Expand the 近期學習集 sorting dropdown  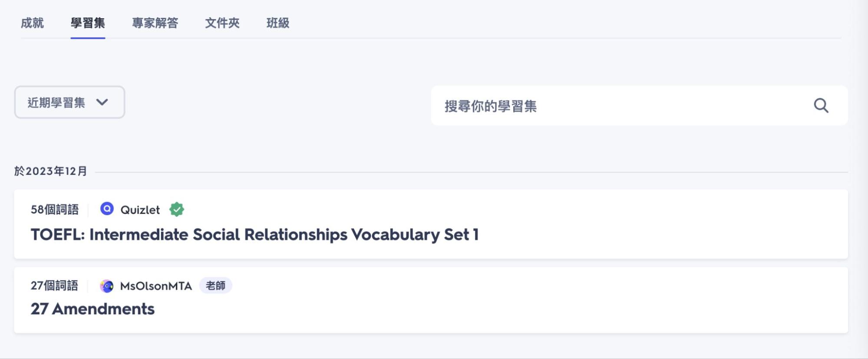tap(69, 103)
